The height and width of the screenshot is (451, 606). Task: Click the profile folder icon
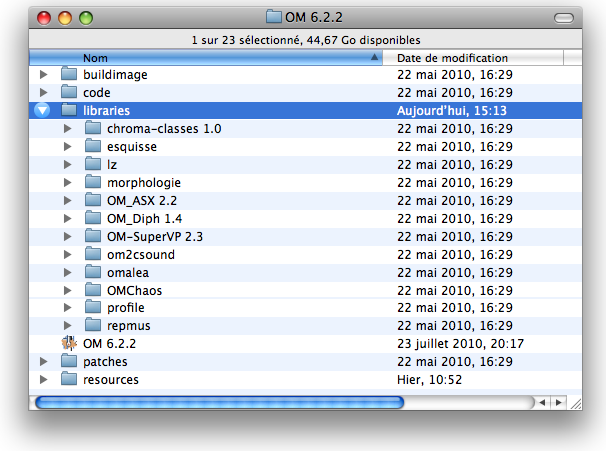(93, 307)
